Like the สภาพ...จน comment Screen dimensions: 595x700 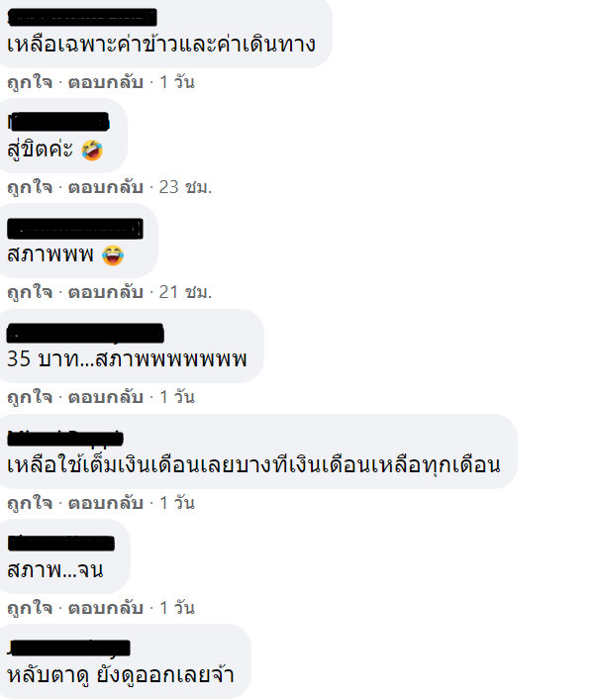click(x=30, y=608)
